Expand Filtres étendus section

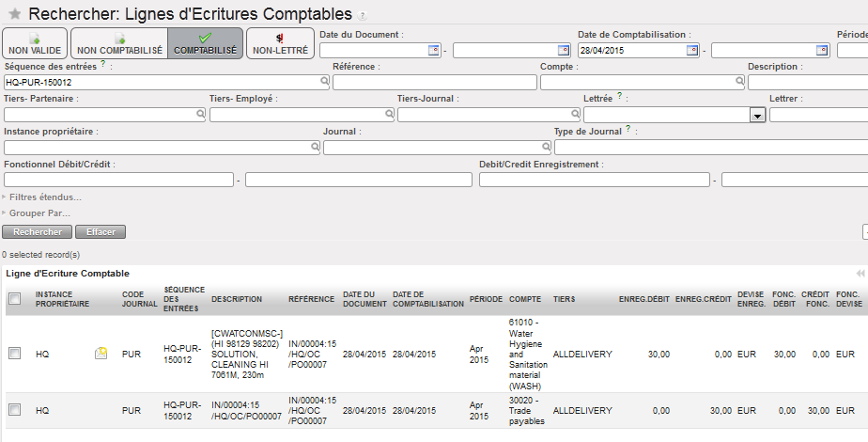pos(43,197)
